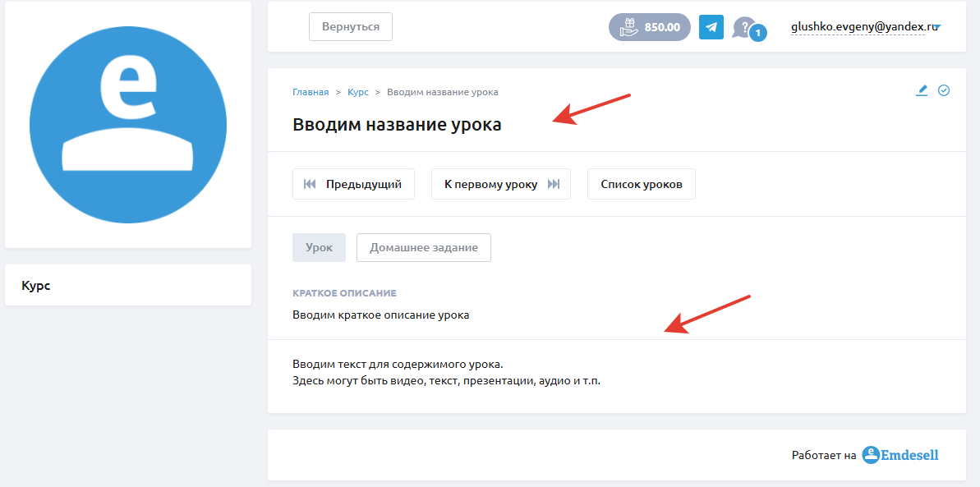Click the checkmark circle icon

click(x=944, y=90)
